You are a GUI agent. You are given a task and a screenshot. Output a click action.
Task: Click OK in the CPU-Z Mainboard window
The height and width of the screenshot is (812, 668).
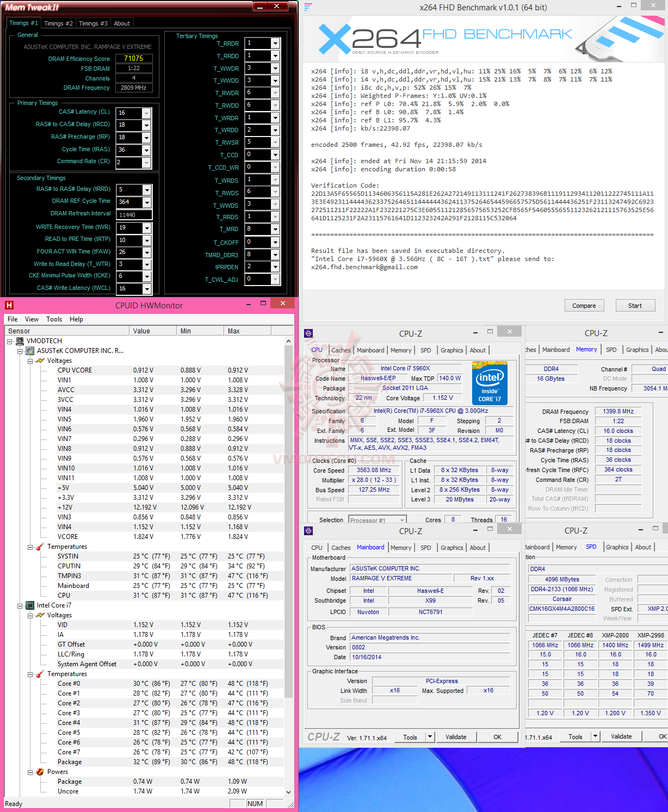tap(498, 737)
